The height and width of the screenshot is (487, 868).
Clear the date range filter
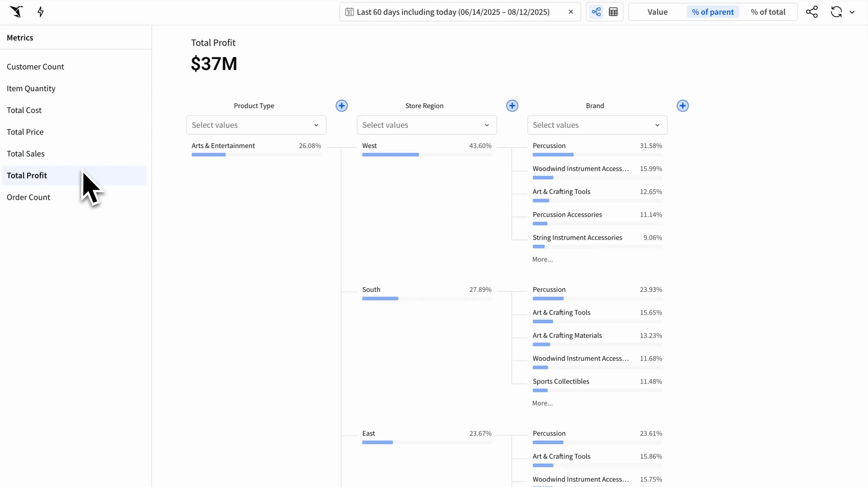click(571, 12)
